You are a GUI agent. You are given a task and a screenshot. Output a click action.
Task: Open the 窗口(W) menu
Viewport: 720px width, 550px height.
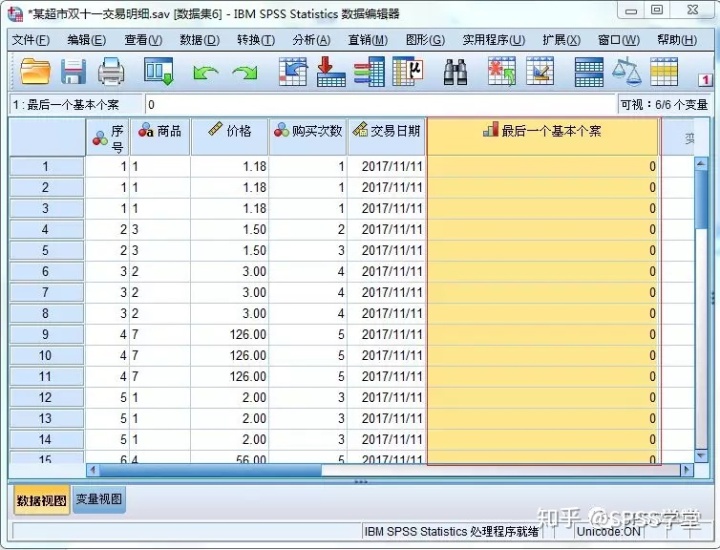[619, 40]
